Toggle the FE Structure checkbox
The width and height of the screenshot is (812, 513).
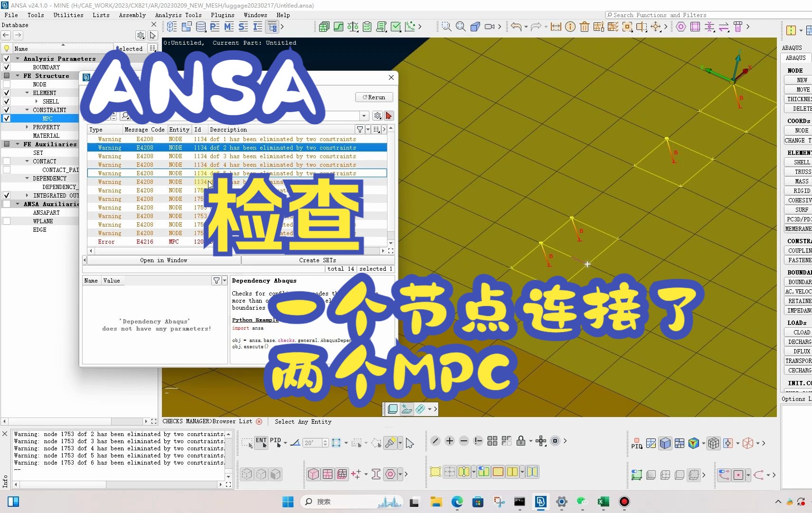coord(7,76)
